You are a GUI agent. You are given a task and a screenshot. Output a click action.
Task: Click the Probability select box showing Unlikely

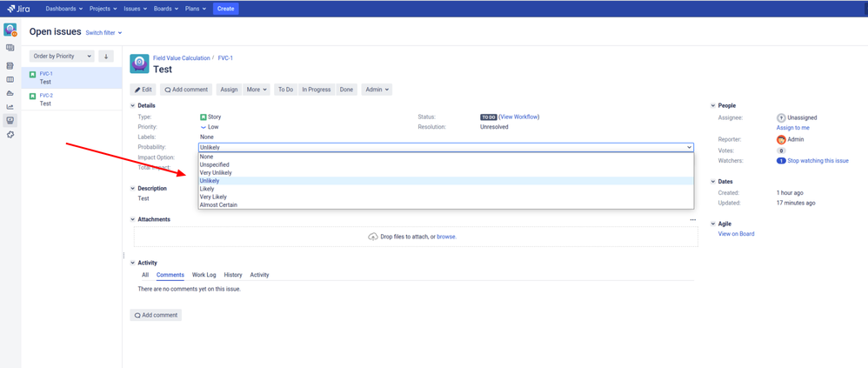(445, 147)
